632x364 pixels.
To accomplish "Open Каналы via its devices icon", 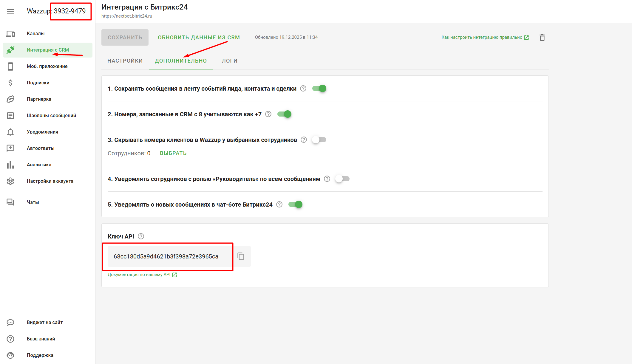I will click(x=10, y=34).
